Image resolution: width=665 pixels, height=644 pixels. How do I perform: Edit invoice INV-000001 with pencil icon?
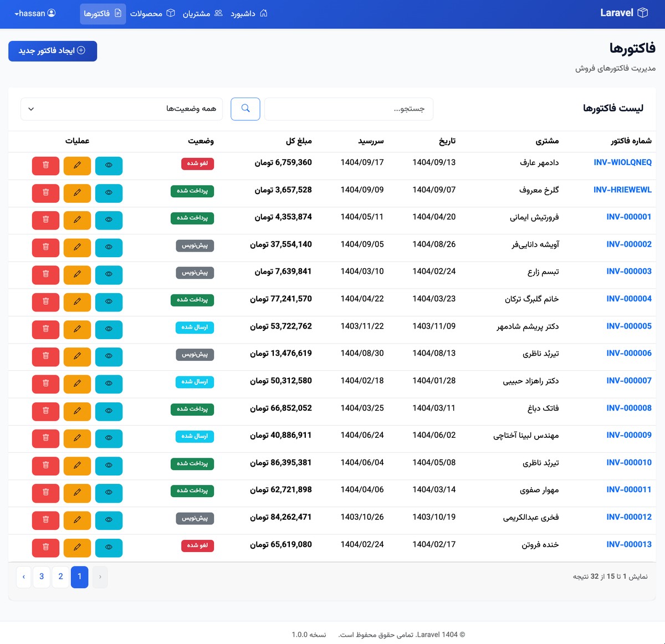click(77, 220)
